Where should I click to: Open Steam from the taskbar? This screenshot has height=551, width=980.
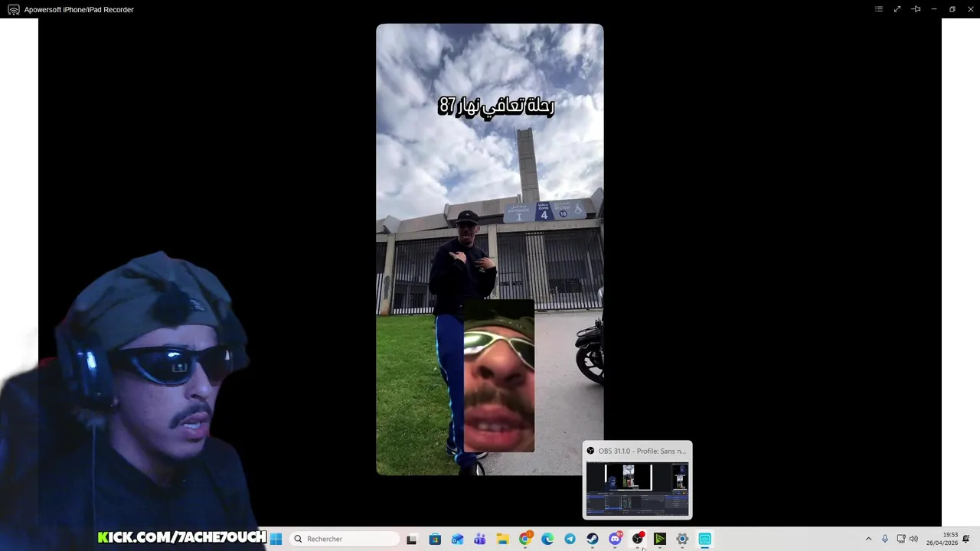pyautogui.click(x=593, y=539)
